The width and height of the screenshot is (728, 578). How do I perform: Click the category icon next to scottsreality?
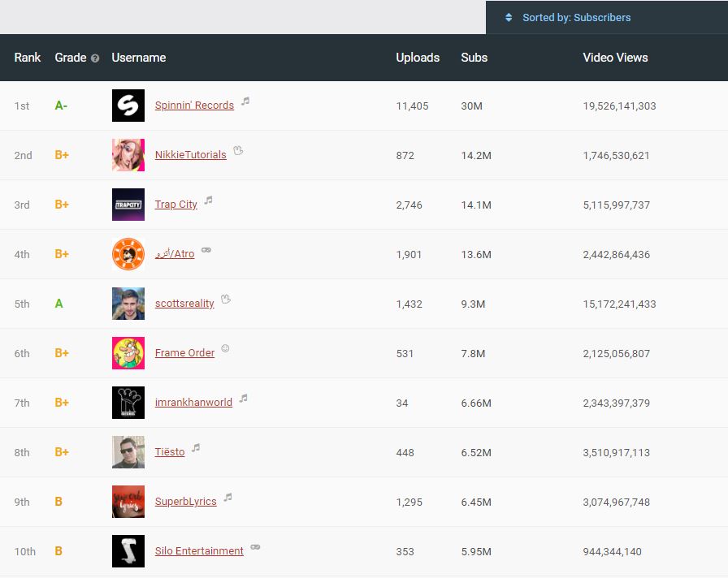pyautogui.click(x=226, y=299)
